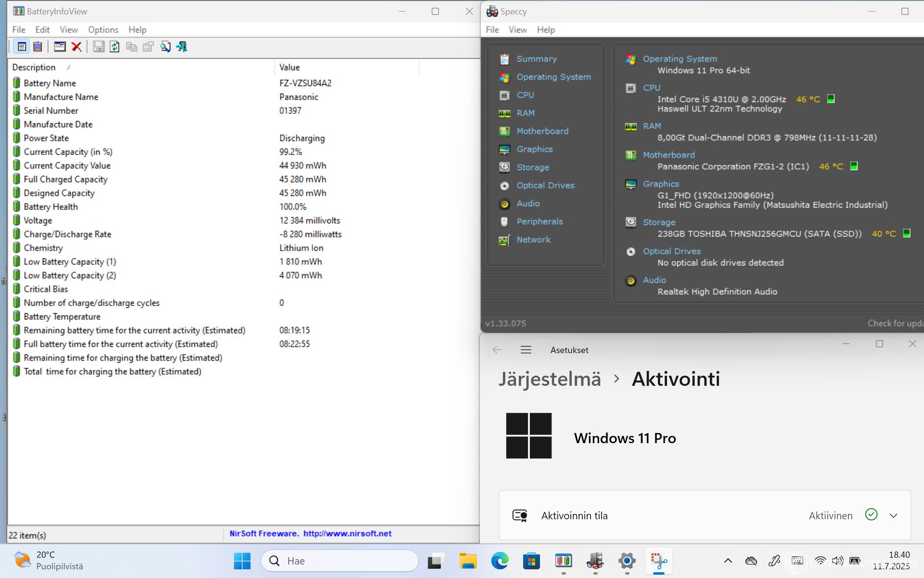This screenshot has width=924, height=578.
Task: Open Speccy File menu
Action: pos(492,29)
